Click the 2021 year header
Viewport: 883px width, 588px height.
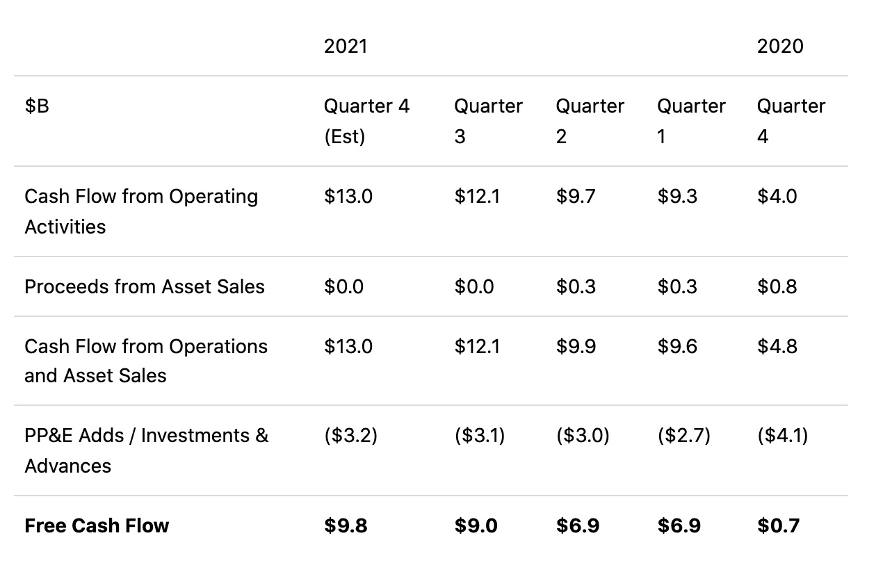pyautogui.click(x=346, y=47)
